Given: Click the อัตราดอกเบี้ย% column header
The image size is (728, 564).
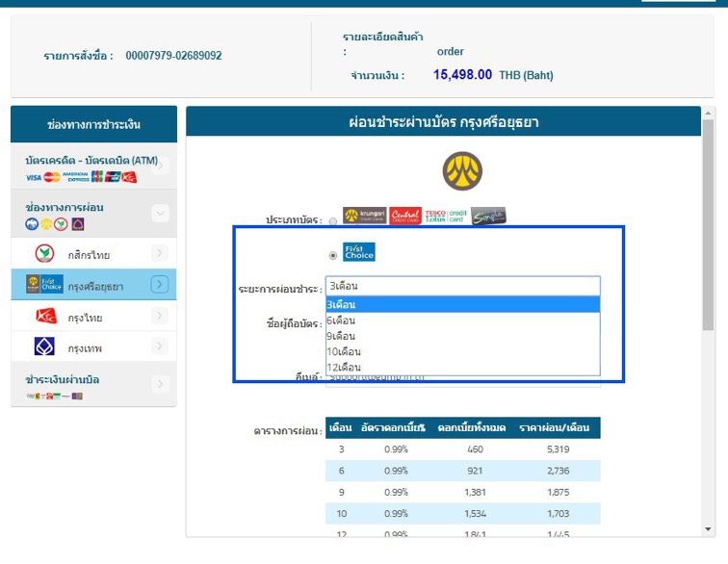Looking at the screenshot, I should (393, 427).
